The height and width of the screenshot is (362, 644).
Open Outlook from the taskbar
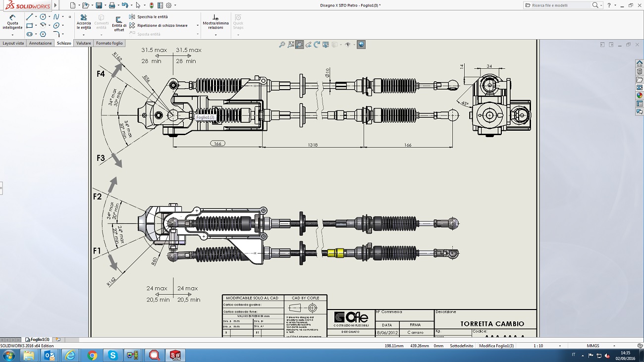pos(50,356)
